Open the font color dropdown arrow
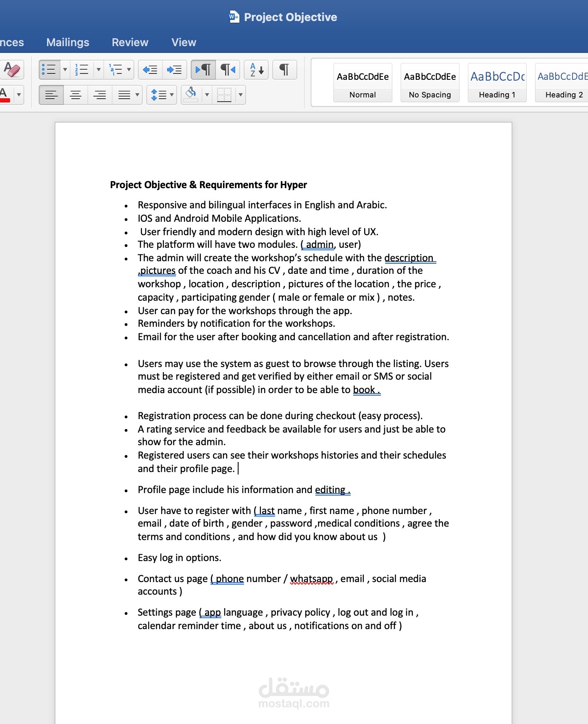The image size is (588, 724). click(x=19, y=95)
